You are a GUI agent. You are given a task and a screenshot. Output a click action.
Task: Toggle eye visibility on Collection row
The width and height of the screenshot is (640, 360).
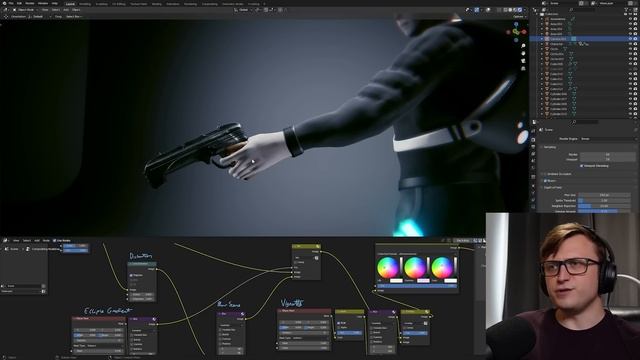tap(631, 14)
